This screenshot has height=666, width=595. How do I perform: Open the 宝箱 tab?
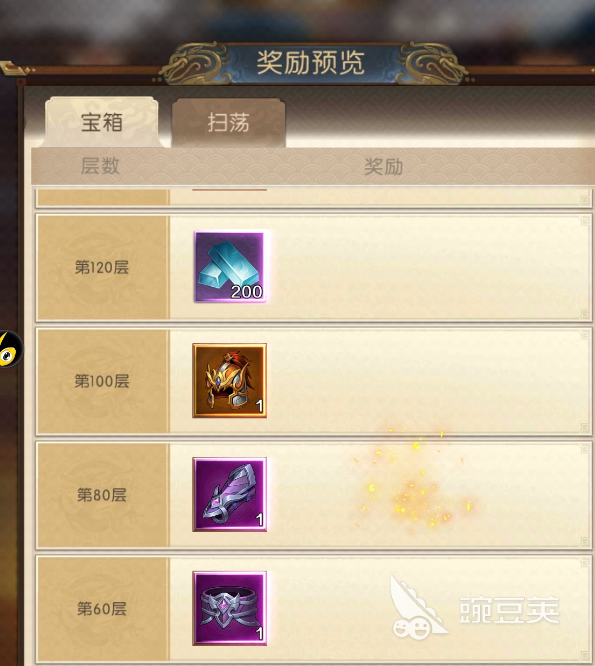pos(102,122)
